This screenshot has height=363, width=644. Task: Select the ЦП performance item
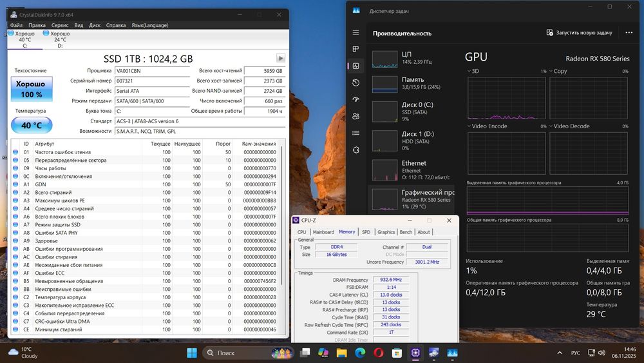click(411, 59)
